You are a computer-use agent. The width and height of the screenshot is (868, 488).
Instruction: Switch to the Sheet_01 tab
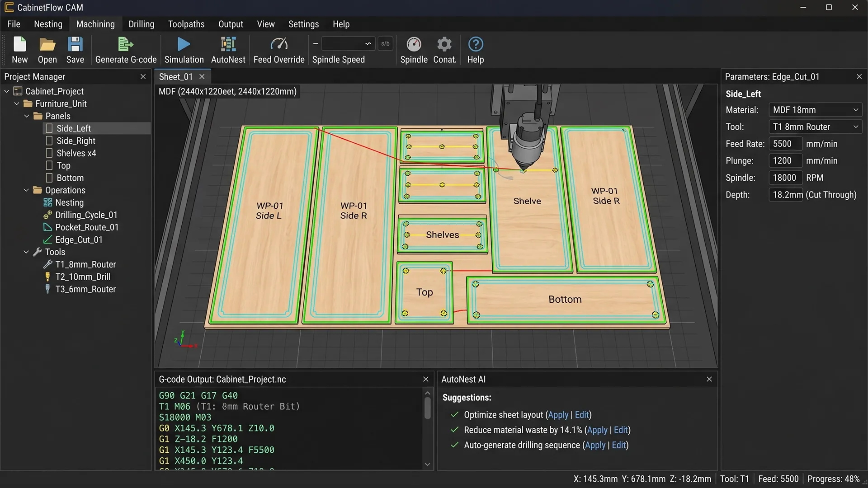click(176, 77)
